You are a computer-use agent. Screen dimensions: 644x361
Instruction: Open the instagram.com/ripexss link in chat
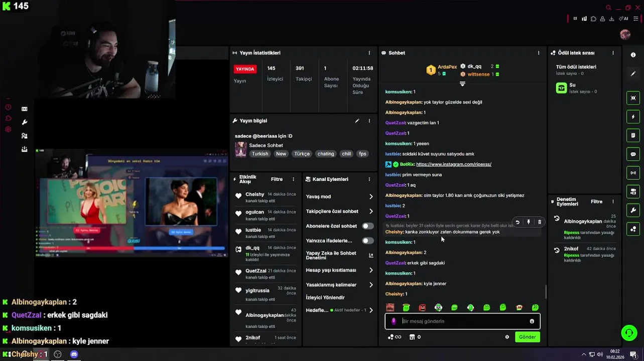tap(454, 164)
